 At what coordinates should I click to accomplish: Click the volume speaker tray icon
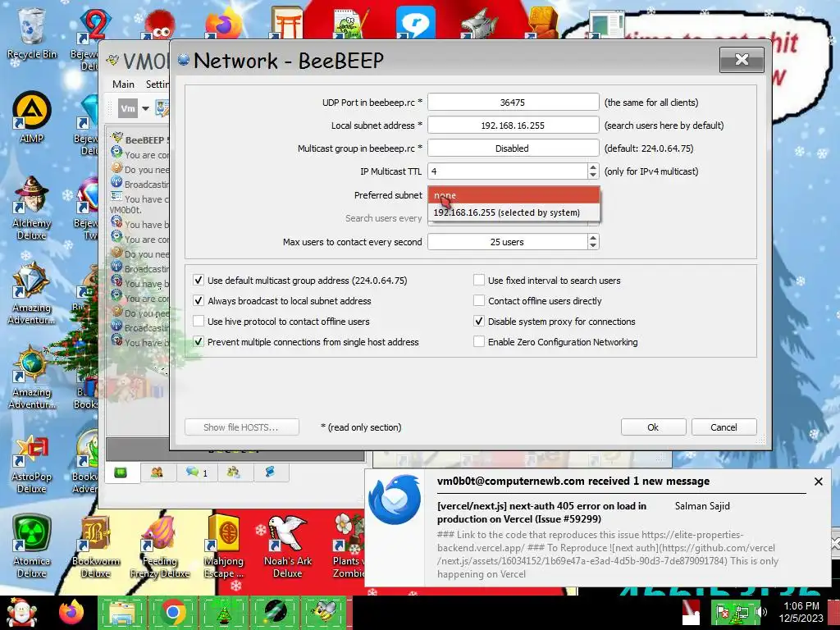(x=760, y=612)
